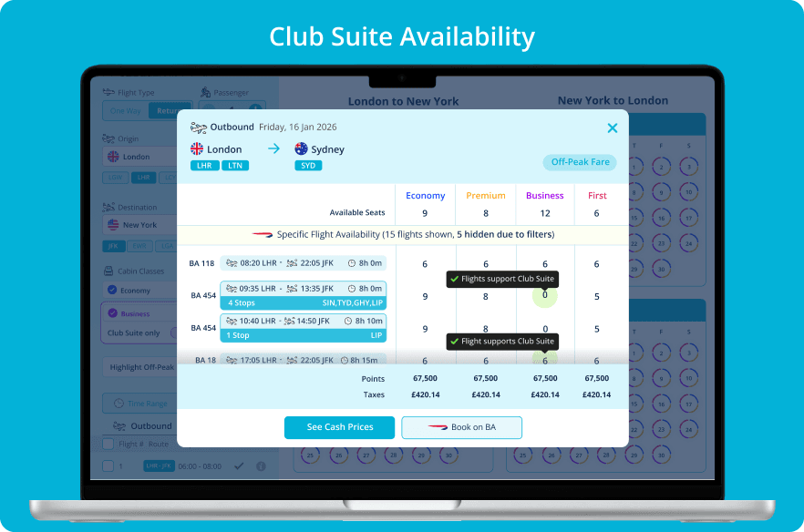804x532 pixels.
Task: Expand the 4 Stops bar on BA 454
Action: pos(304,303)
